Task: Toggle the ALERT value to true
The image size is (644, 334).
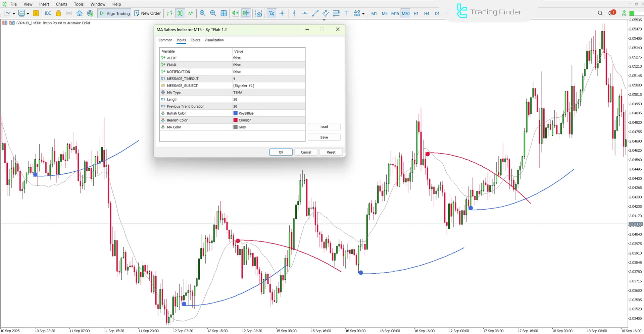Action: (268, 58)
